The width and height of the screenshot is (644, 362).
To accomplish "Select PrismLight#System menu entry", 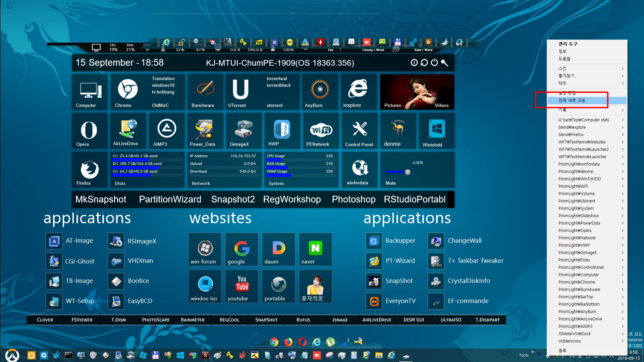I will pyautogui.click(x=587, y=208).
